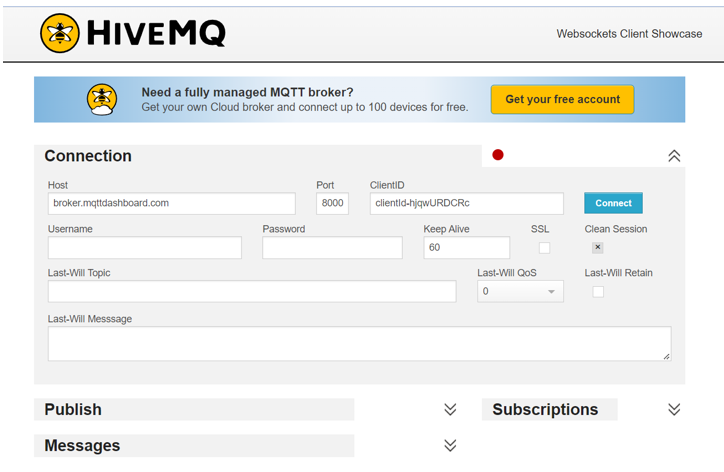Click the Connection heading
Viewport: 724px width, 472px height.
coord(88,156)
